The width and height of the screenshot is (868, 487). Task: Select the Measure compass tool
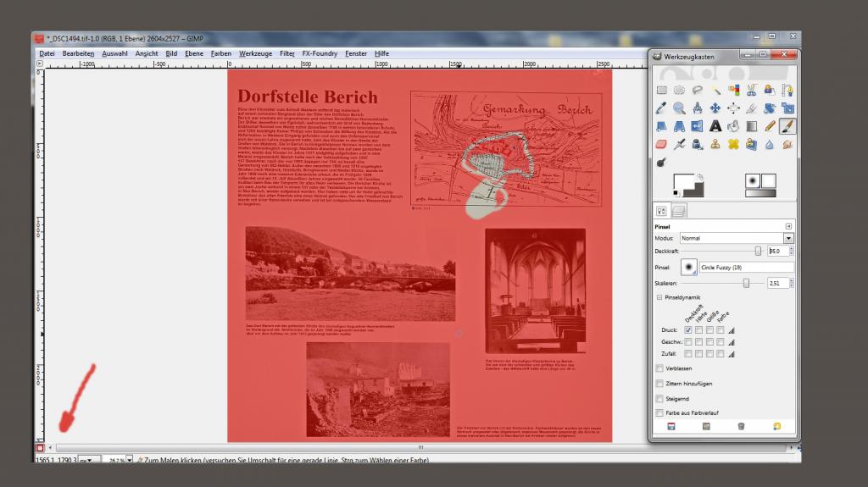(x=698, y=108)
